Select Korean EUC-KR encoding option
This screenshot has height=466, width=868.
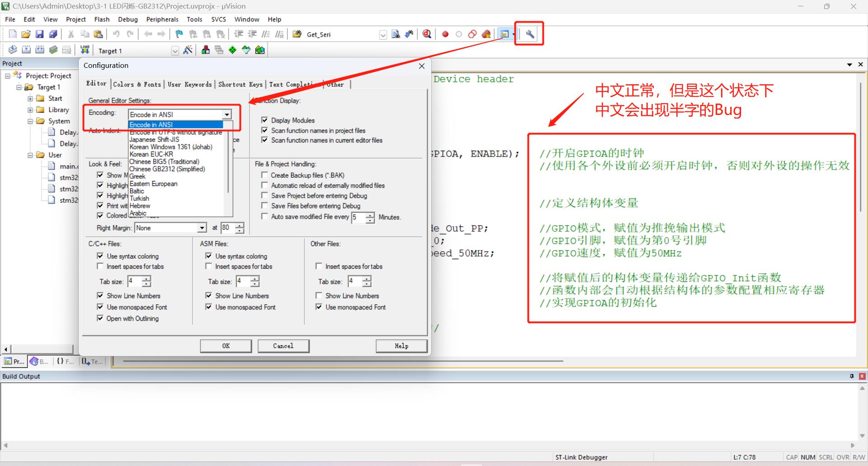tap(176, 154)
